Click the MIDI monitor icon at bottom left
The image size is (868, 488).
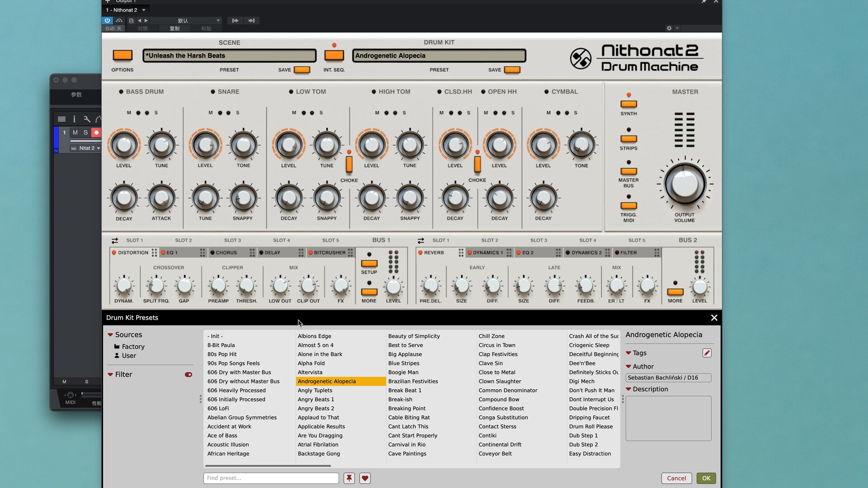click(71, 395)
